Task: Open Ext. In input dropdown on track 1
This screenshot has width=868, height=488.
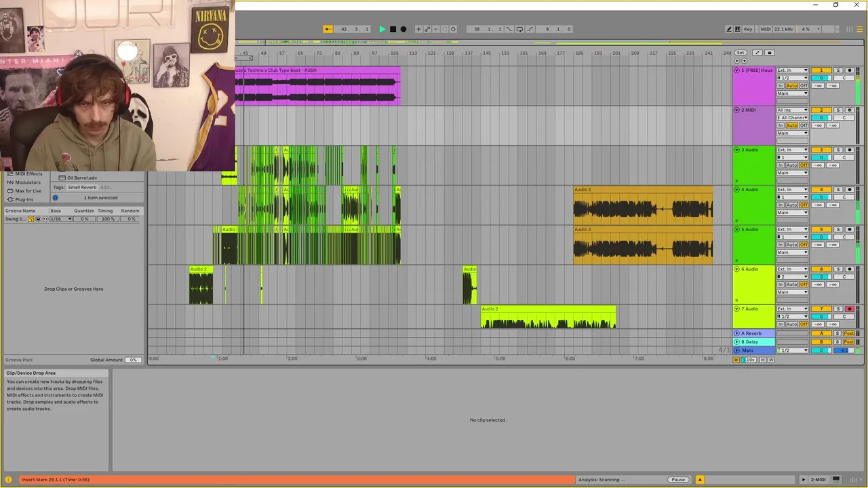Action: click(792, 70)
